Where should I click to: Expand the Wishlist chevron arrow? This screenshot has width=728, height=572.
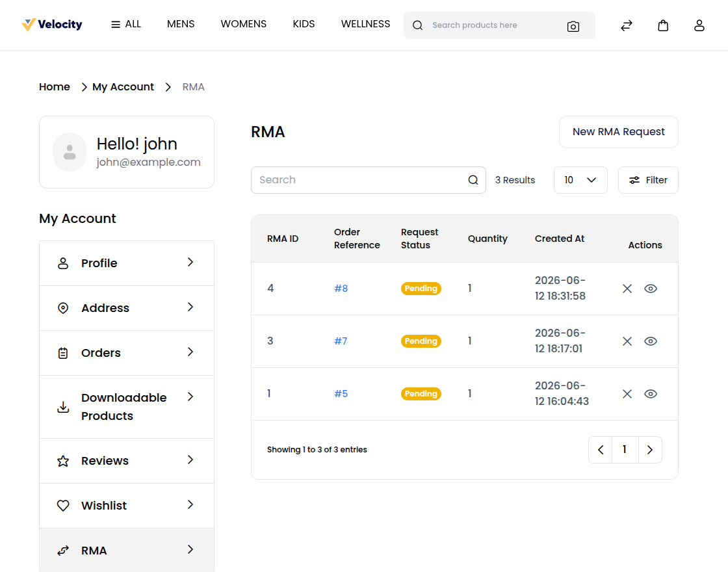tap(190, 504)
